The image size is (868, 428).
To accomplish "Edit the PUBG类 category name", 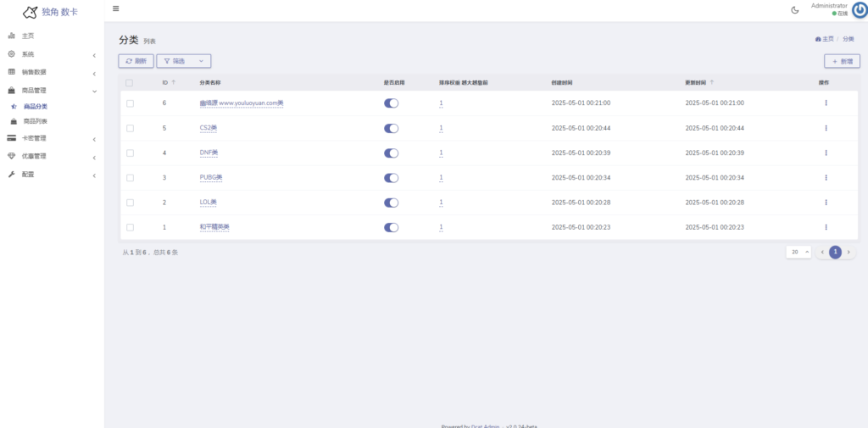I will (x=211, y=178).
